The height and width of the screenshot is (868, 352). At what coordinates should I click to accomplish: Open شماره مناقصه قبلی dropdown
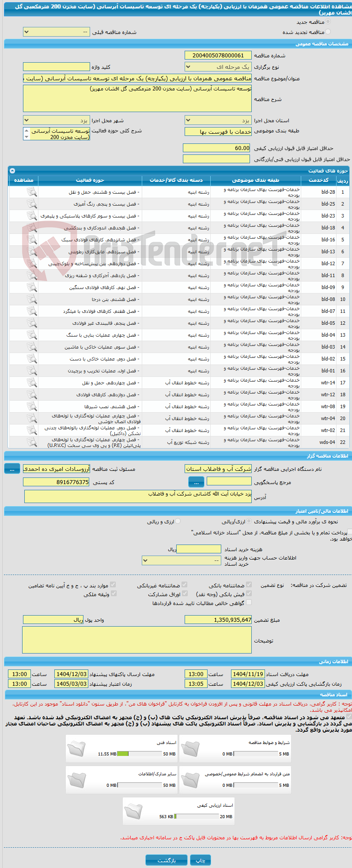(56, 32)
